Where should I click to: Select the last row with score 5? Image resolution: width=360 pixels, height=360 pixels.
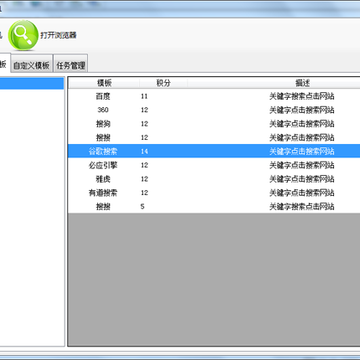pos(214,207)
